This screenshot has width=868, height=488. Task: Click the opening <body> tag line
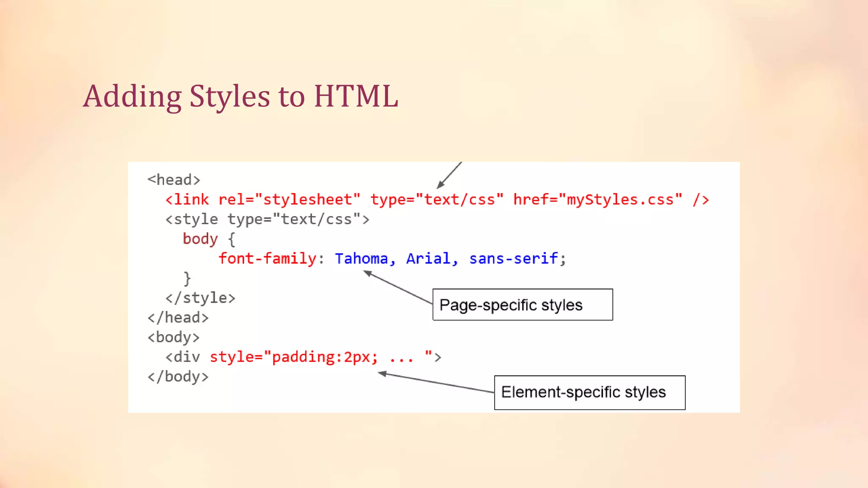173,338
